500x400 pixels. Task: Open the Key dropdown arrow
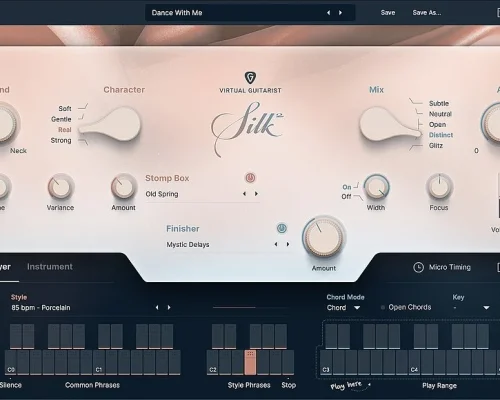[486, 308]
